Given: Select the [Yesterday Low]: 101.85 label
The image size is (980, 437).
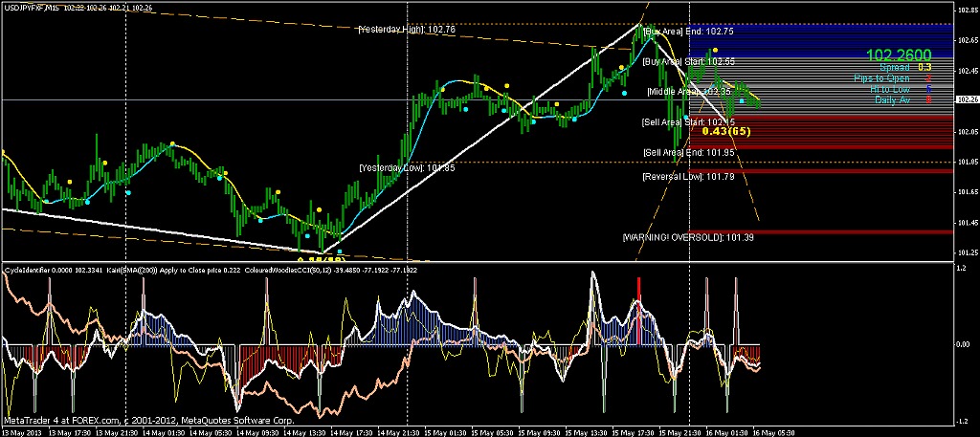Looking at the screenshot, I should coord(407,168).
